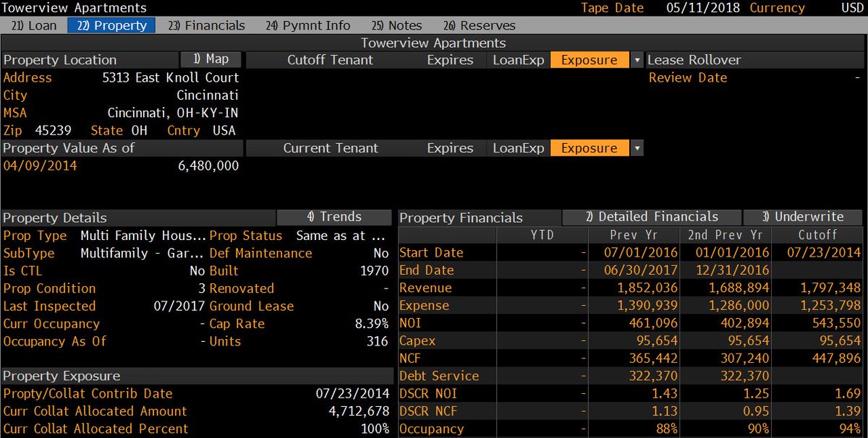Open the 23) Financials tab
Image resolution: width=868 pixels, height=438 pixels.
(x=206, y=25)
